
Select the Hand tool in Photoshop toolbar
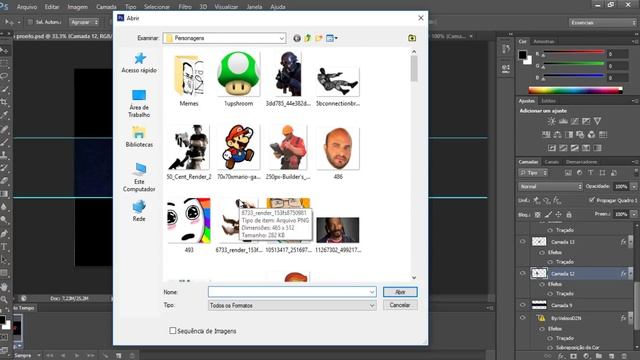click(x=4, y=287)
